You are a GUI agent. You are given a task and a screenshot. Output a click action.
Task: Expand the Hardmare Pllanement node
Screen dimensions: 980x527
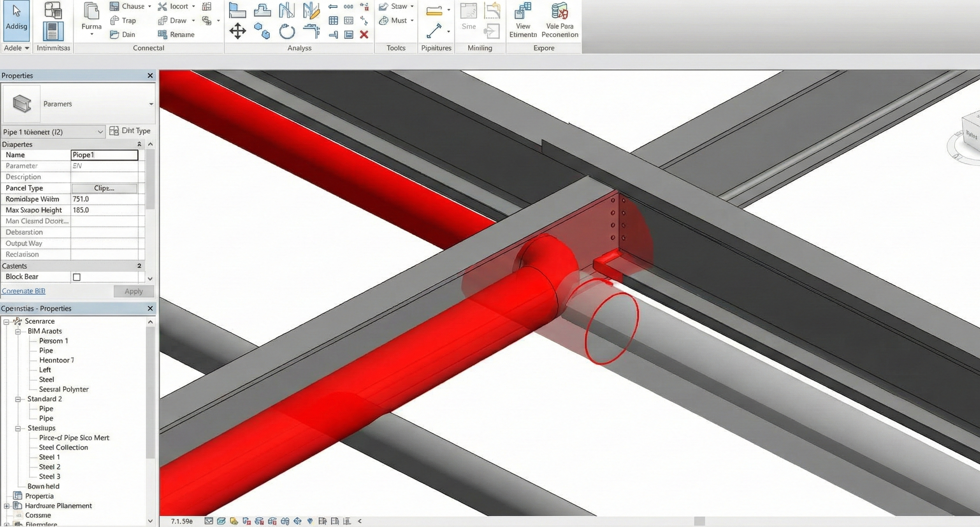click(x=7, y=506)
